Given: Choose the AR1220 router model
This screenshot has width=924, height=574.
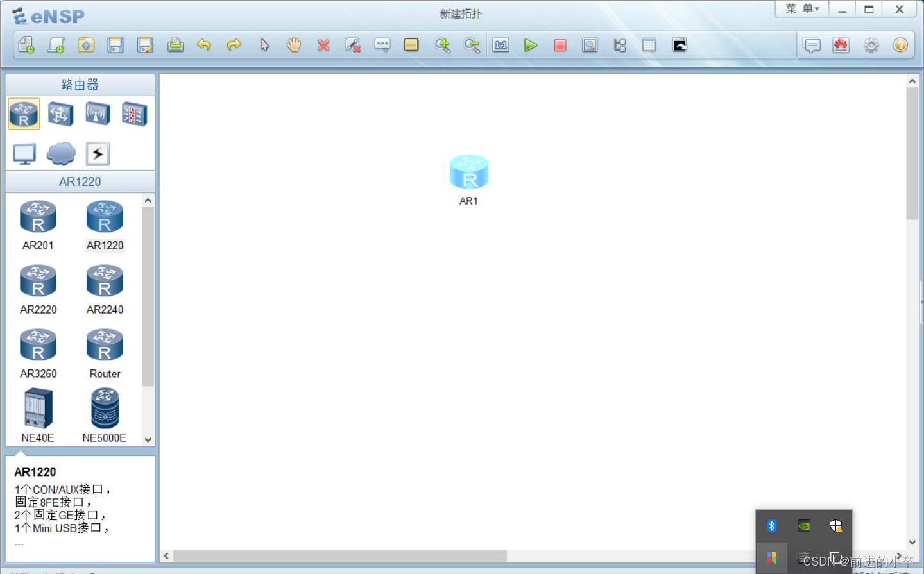Looking at the screenshot, I should [105, 226].
